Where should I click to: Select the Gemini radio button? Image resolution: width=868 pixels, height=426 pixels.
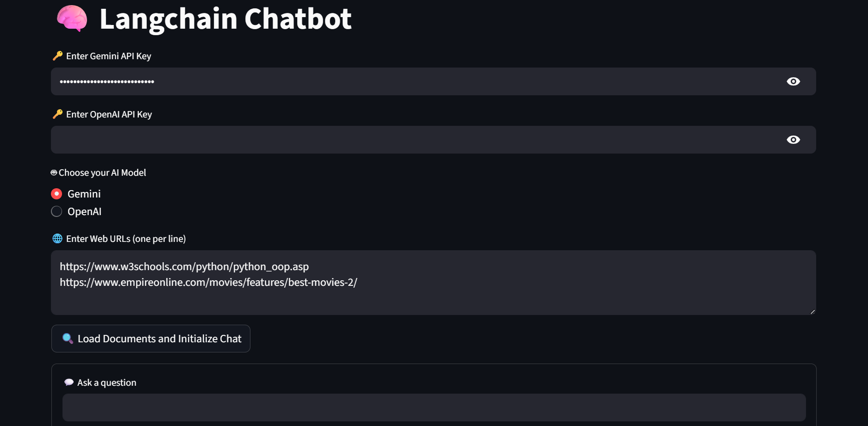(x=56, y=194)
